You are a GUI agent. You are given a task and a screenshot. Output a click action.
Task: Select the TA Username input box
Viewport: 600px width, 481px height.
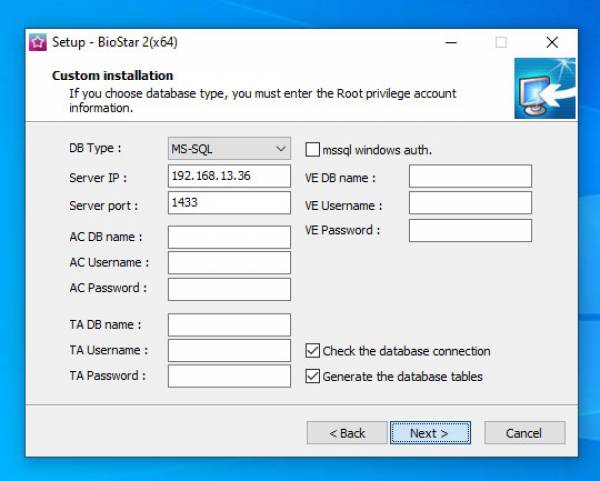(x=229, y=351)
